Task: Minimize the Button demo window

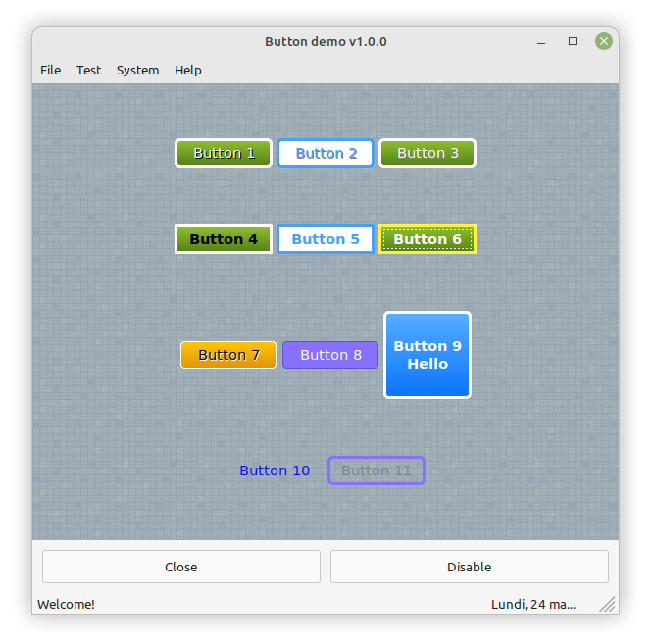Action: [x=541, y=41]
